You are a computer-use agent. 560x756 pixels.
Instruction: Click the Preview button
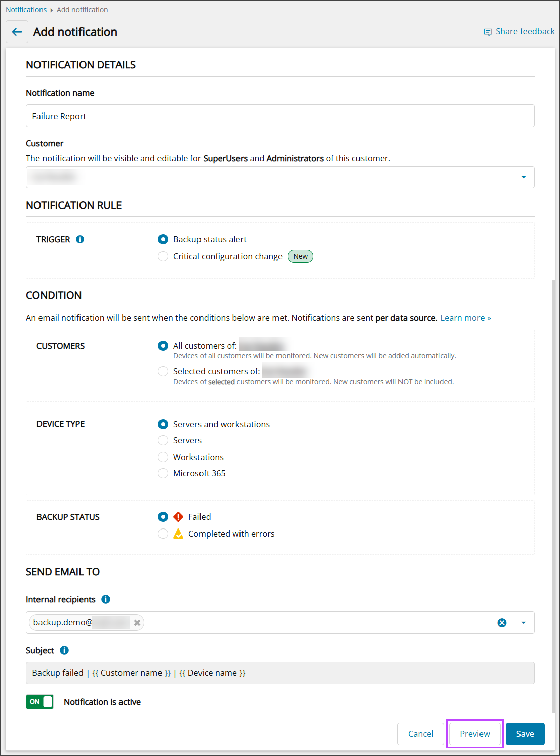point(474,734)
